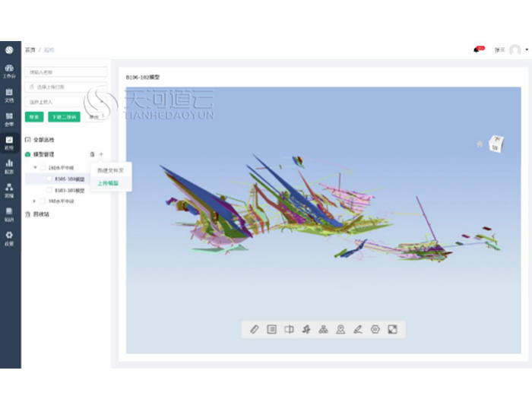Click the green download QR code button

tap(64, 117)
